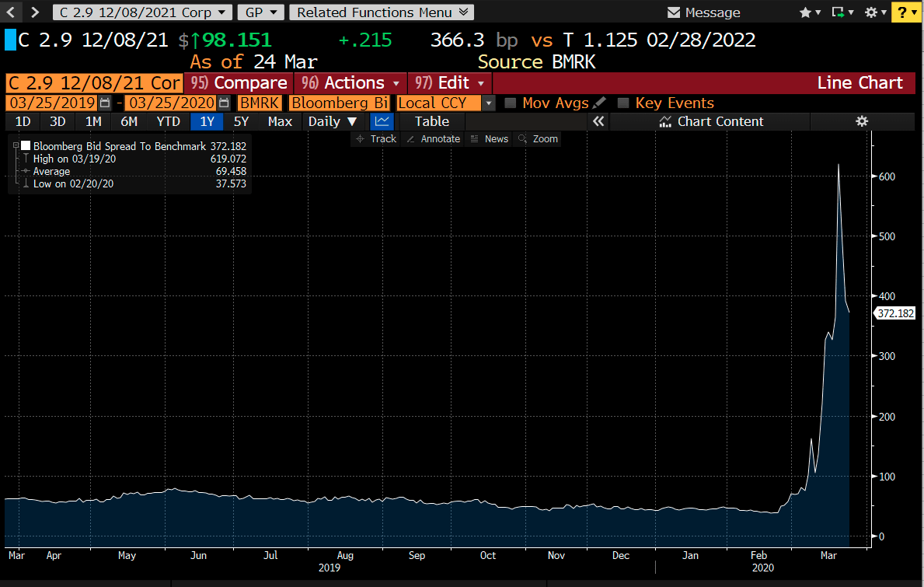Image resolution: width=924 pixels, height=587 pixels.
Task: Open the end date calendar picker
Action: coord(224,103)
